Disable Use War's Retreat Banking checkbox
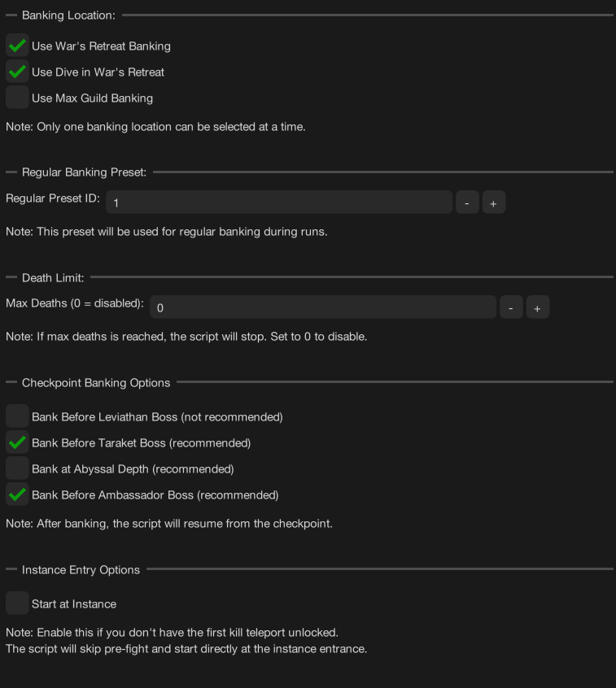Viewport: 616px width, 688px height. click(x=17, y=46)
